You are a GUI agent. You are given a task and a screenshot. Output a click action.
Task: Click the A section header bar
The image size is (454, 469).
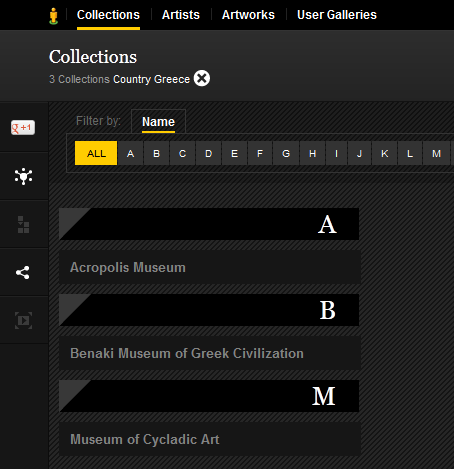pos(209,224)
